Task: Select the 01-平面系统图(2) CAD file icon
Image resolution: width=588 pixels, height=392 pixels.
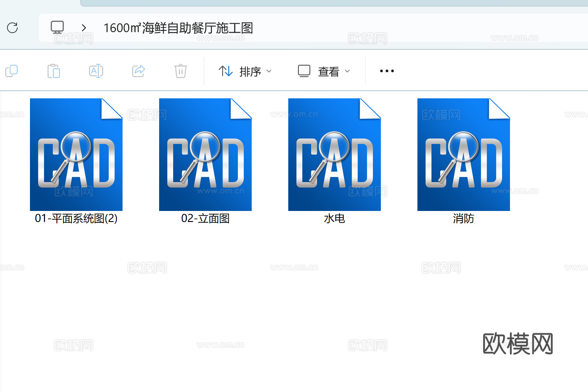Action: tap(76, 155)
